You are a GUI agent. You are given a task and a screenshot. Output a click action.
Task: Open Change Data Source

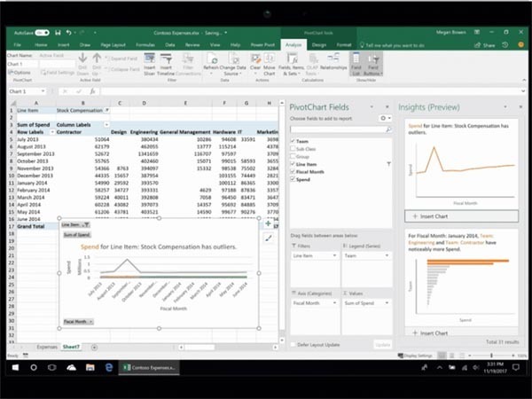tap(232, 64)
